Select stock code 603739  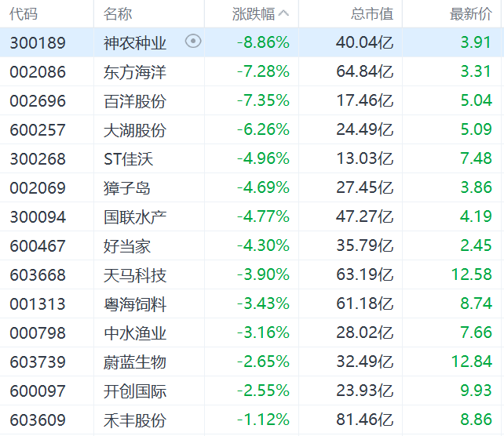pyautogui.click(x=38, y=362)
